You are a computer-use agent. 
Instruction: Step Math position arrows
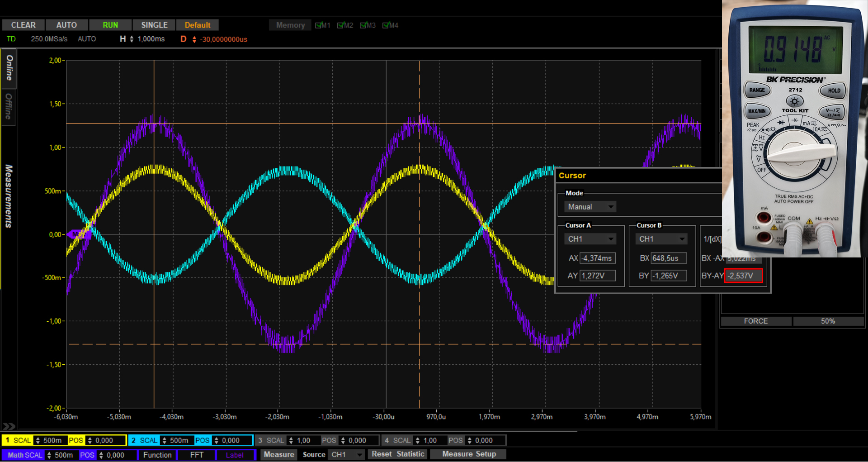101,455
